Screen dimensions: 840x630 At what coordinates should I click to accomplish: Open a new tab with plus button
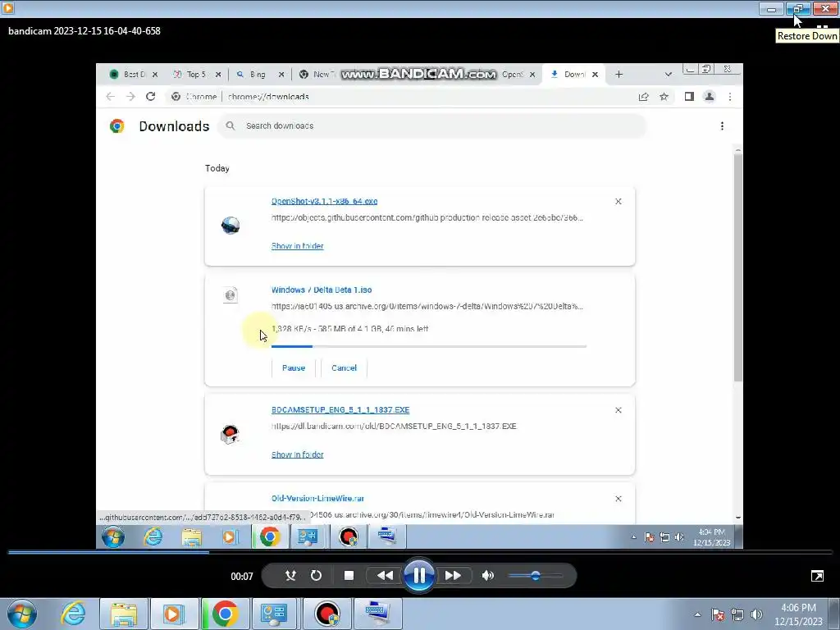[x=619, y=75]
